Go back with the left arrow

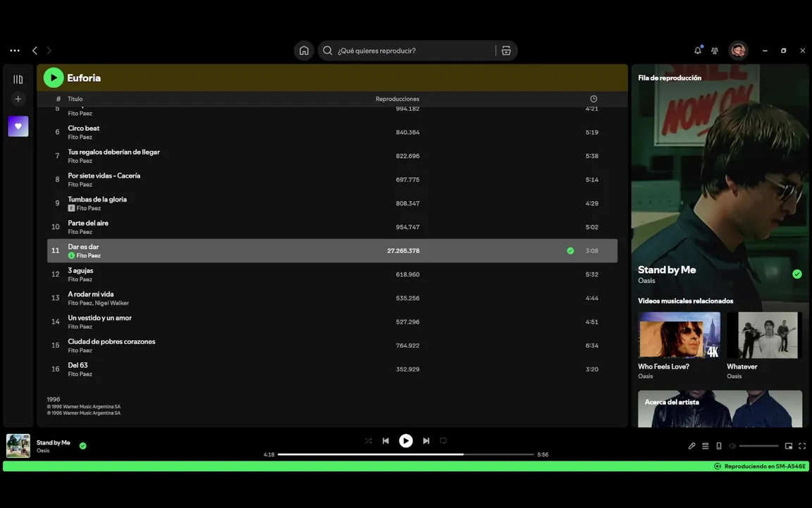point(35,50)
